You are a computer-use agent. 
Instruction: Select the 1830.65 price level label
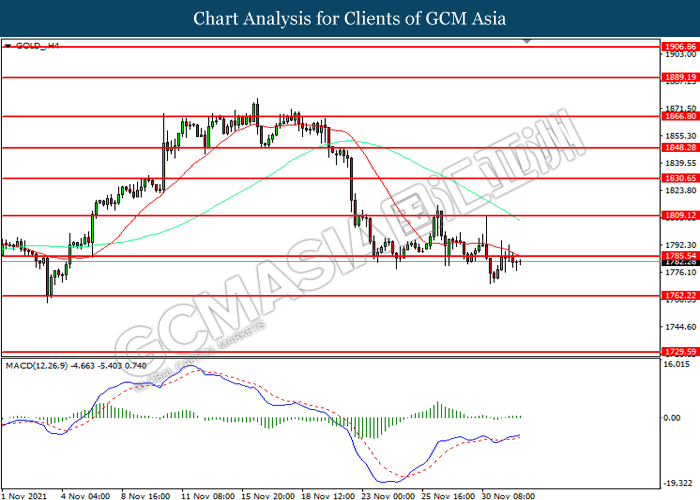[x=680, y=178]
